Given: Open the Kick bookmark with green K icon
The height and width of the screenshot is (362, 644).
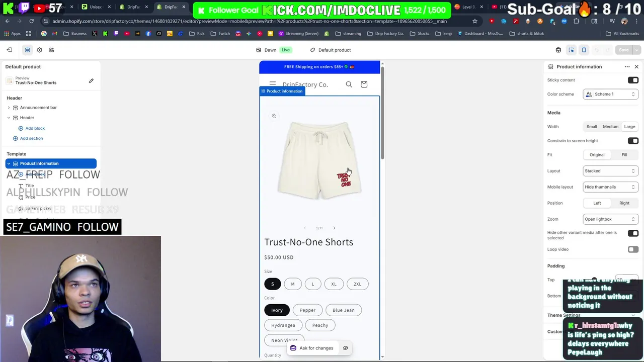Looking at the screenshot, I should pos(105,33).
